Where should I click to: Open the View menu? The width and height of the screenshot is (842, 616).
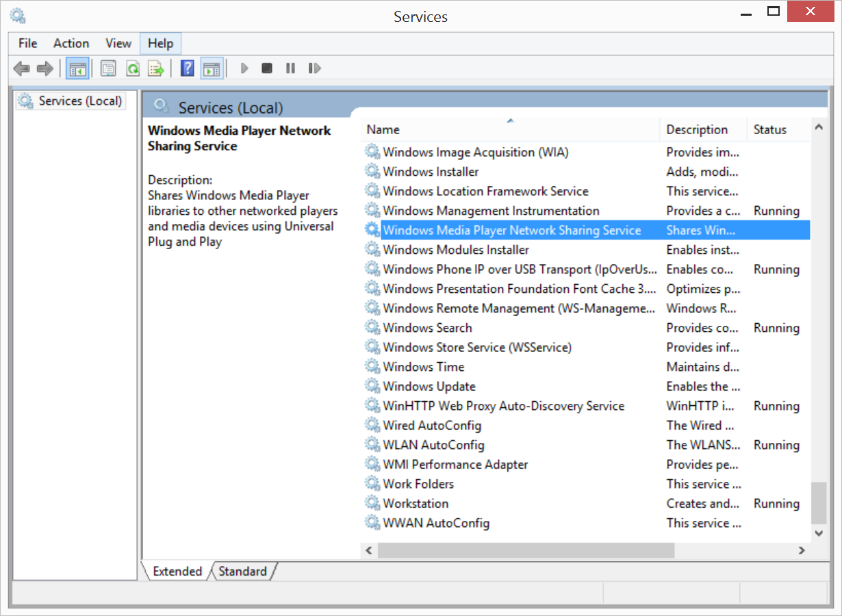118,42
